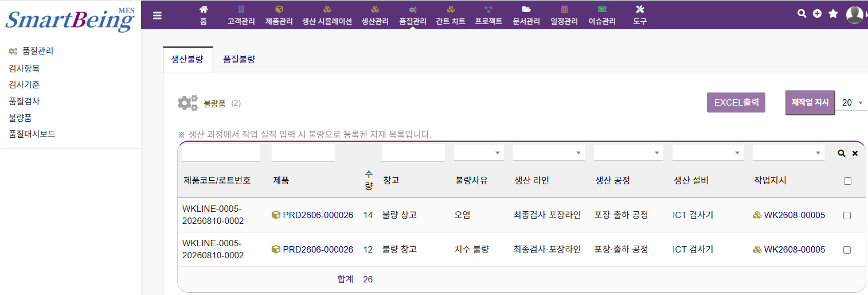The width and height of the screenshot is (868, 295).
Task: Toggle the select-all checkbox in table header
Action: (847, 181)
